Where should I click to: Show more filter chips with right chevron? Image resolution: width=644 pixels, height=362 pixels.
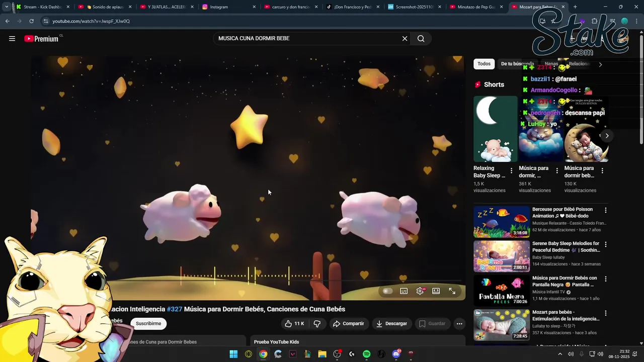(600, 64)
